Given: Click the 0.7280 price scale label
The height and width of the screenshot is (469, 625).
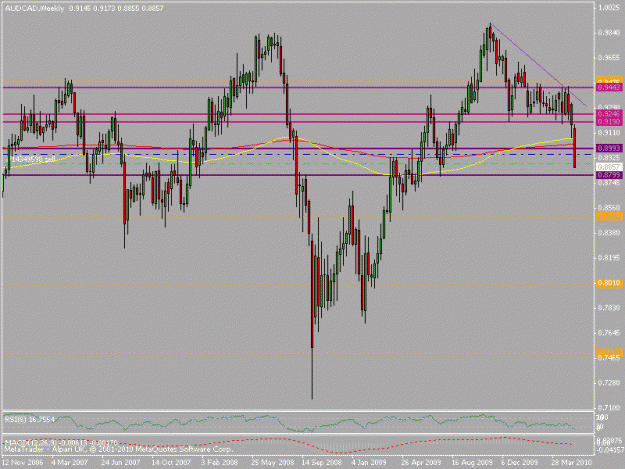Looking at the screenshot, I should (609, 383).
